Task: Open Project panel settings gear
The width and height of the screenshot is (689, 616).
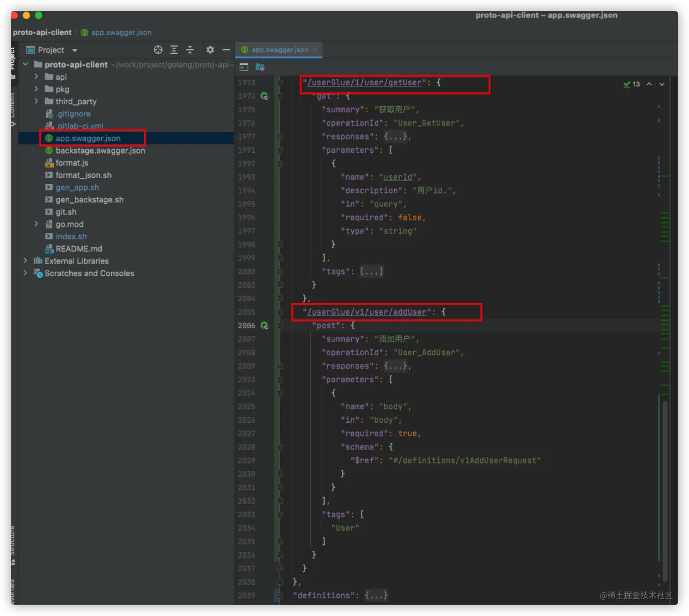Action: coord(210,50)
